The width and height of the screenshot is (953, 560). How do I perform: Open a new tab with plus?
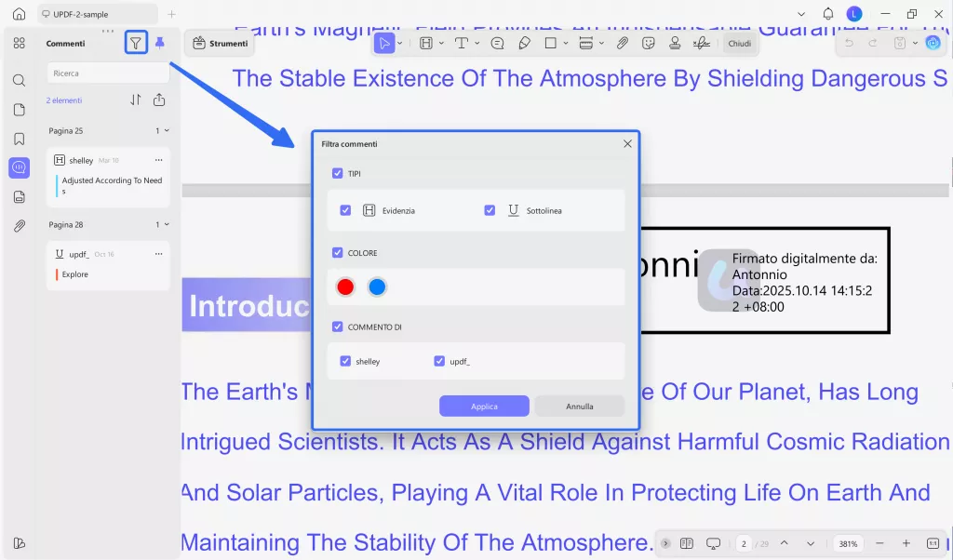[171, 14]
